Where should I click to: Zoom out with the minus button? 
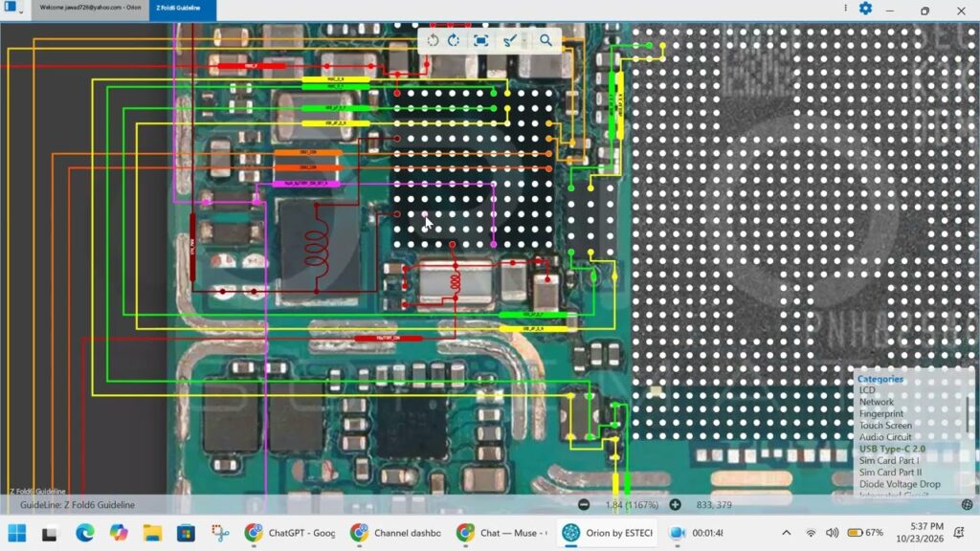(x=584, y=505)
